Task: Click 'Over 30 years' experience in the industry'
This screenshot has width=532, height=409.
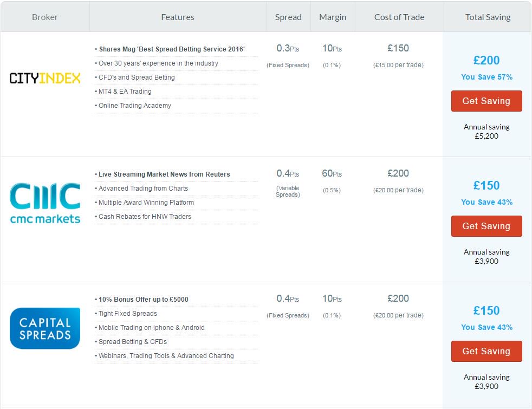Action: (x=158, y=63)
